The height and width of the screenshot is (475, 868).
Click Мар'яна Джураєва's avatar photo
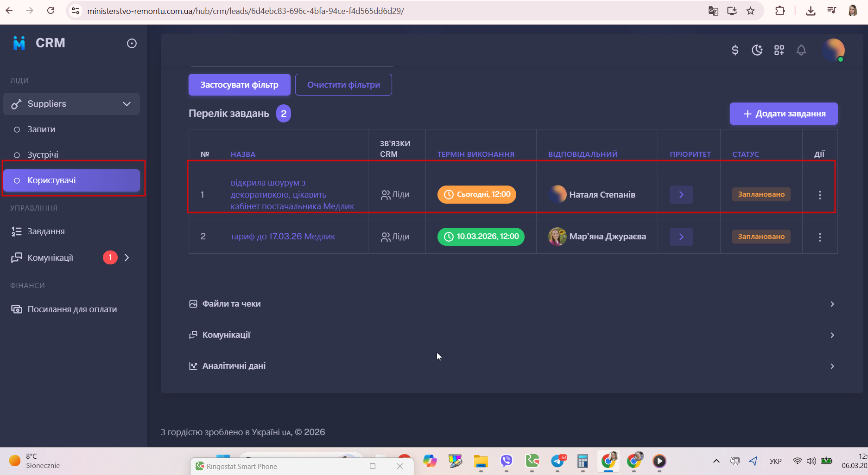click(x=558, y=237)
